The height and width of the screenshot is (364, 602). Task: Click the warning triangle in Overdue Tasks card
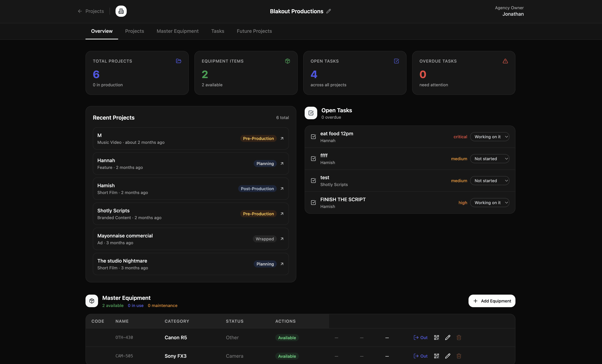505,61
